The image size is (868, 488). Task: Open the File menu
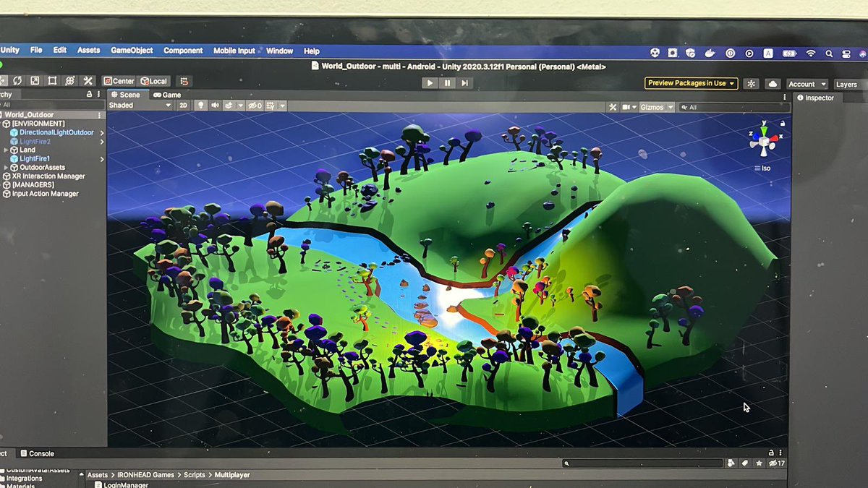pos(36,50)
